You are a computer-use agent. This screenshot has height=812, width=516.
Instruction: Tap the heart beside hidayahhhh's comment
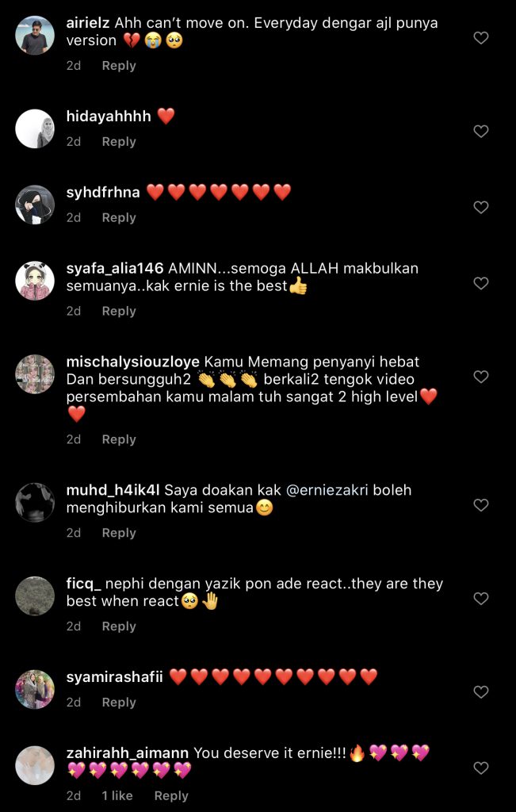pyautogui.click(x=481, y=132)
